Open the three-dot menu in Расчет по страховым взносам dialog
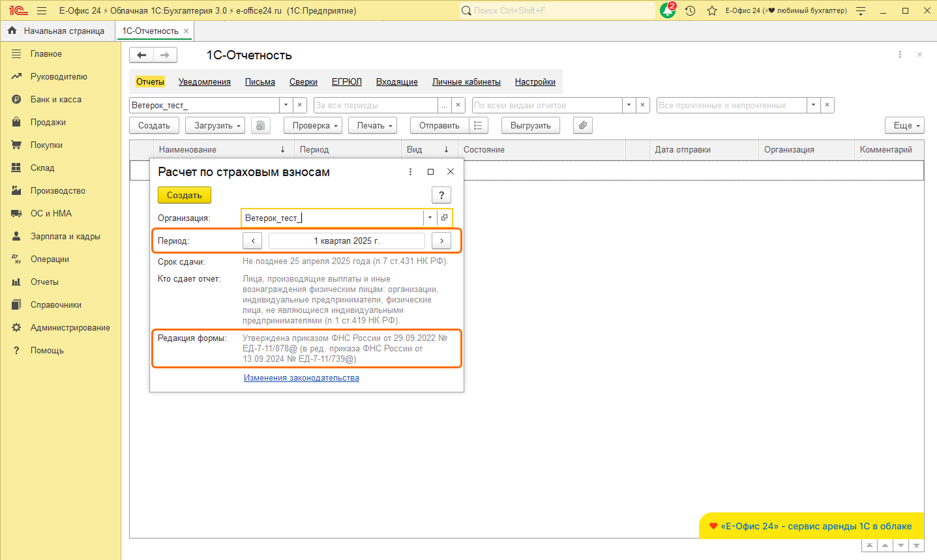 click(x=410, y=171)
